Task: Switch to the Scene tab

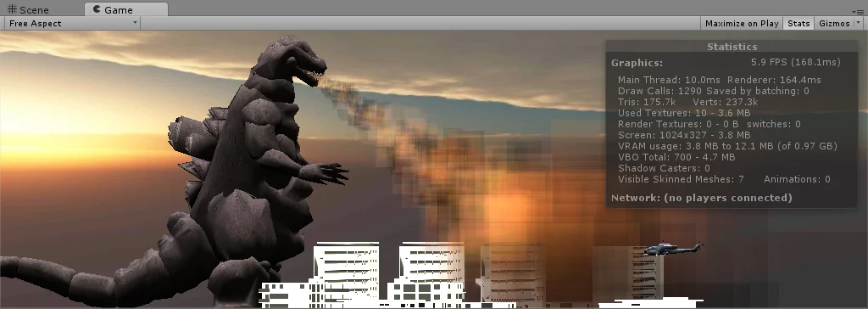Action: (29, 9)
